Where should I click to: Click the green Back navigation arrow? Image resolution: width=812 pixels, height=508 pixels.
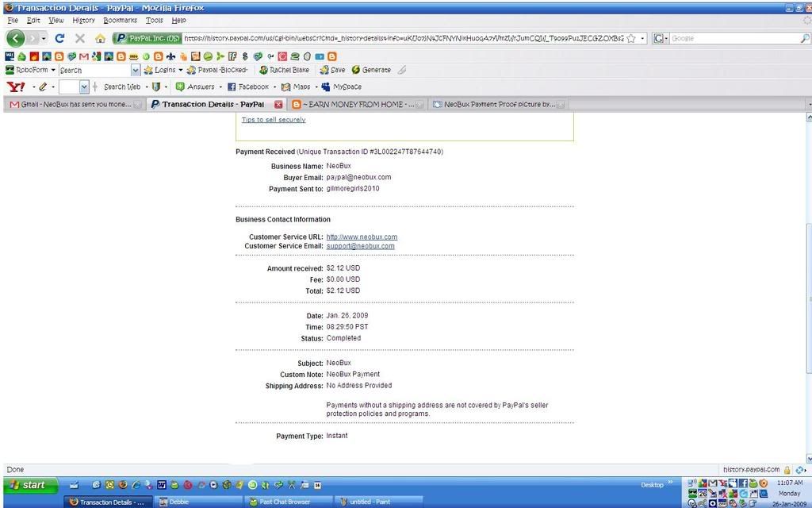tap(15, 38)
